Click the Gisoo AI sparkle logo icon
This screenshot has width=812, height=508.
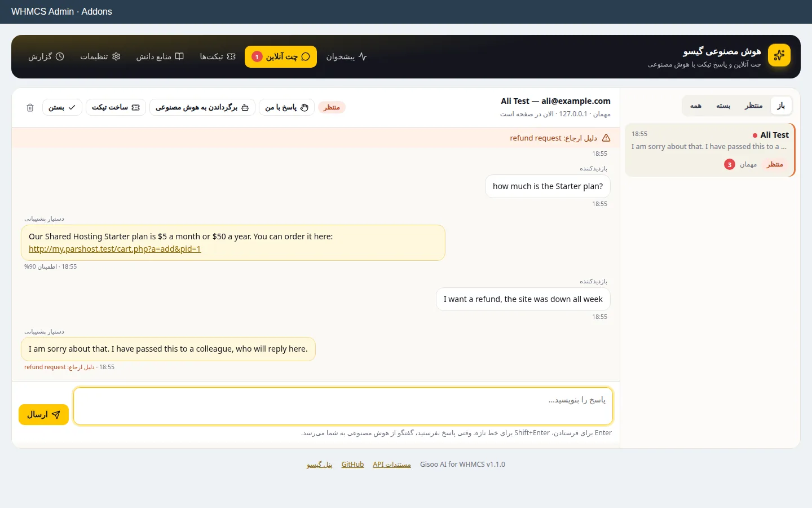[x=779, y=55]
